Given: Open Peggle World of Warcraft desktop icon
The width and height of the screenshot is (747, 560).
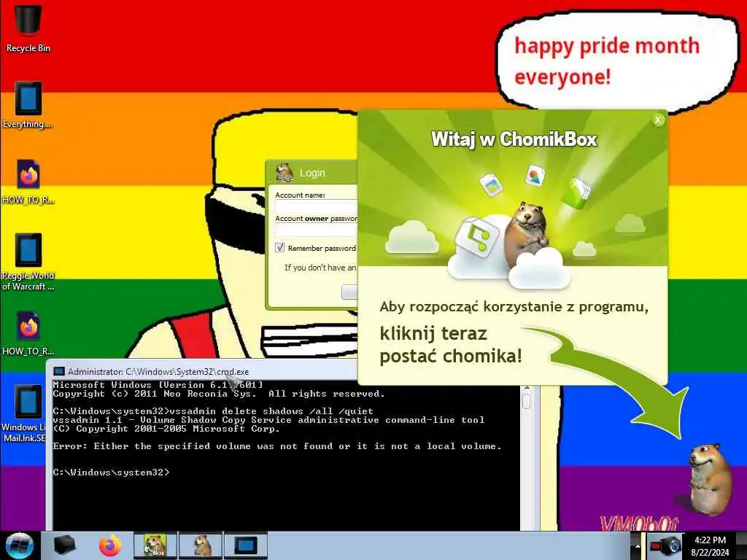Looking at the screenshot, I should pos(28,262).
